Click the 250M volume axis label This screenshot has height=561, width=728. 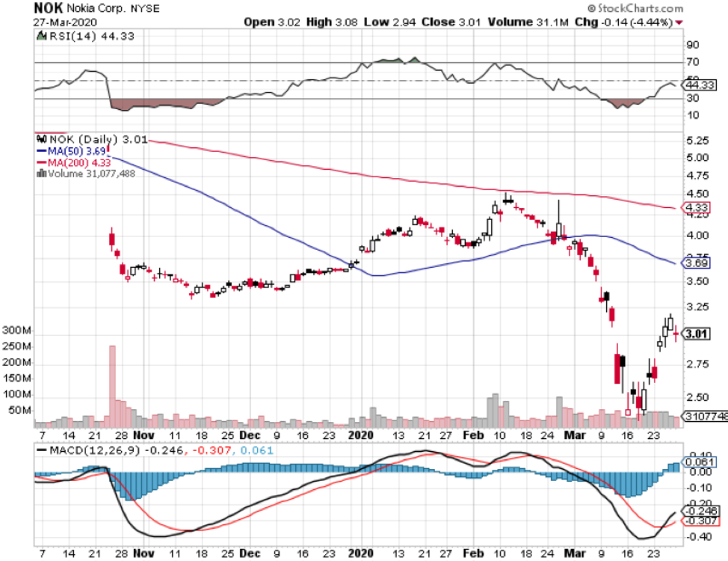[16, 346]
